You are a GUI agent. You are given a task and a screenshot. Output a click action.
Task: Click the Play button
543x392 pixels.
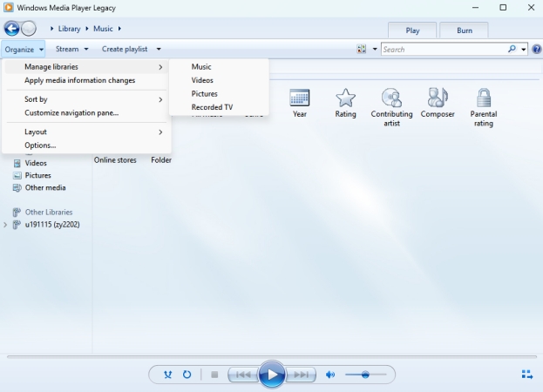(x=272, y=375)
